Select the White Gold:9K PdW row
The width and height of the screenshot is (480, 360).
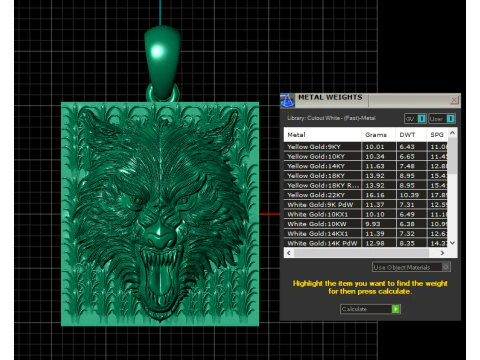[366, 205]
